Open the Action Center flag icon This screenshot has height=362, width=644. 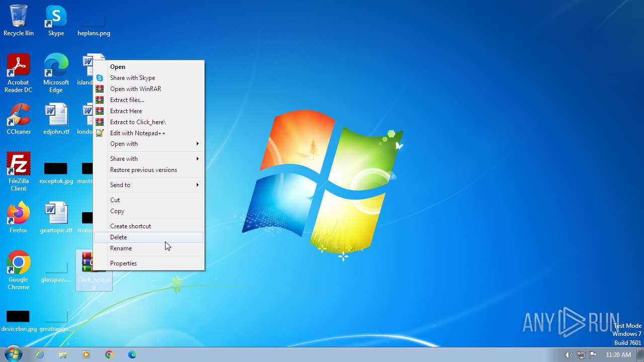tap(593, 355)
